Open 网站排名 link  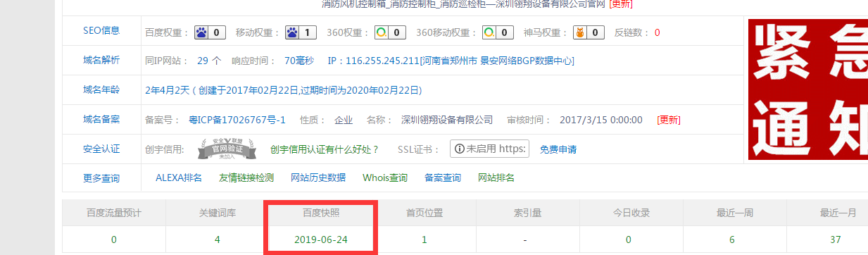click(496, 178)
